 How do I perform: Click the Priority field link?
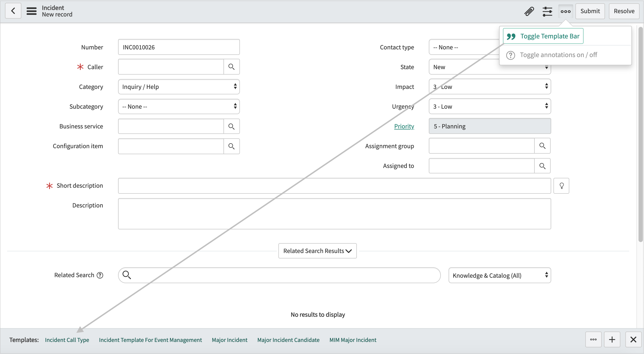click(404, 126)
